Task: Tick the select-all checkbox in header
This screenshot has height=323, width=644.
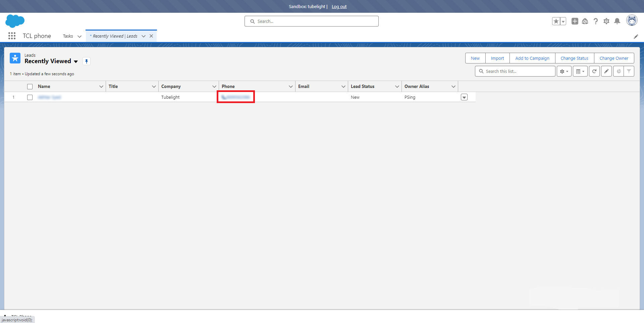Action: pyautogui.click(x=30, y=87)
